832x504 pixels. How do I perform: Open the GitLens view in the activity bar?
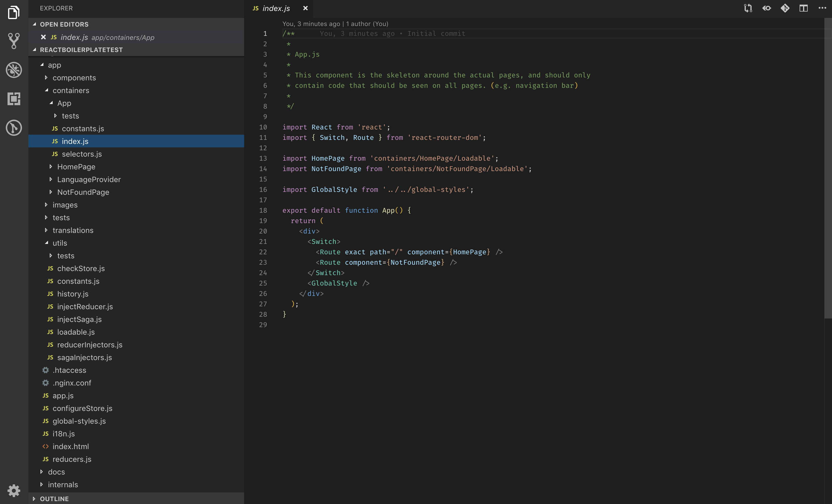click(14, 127)
